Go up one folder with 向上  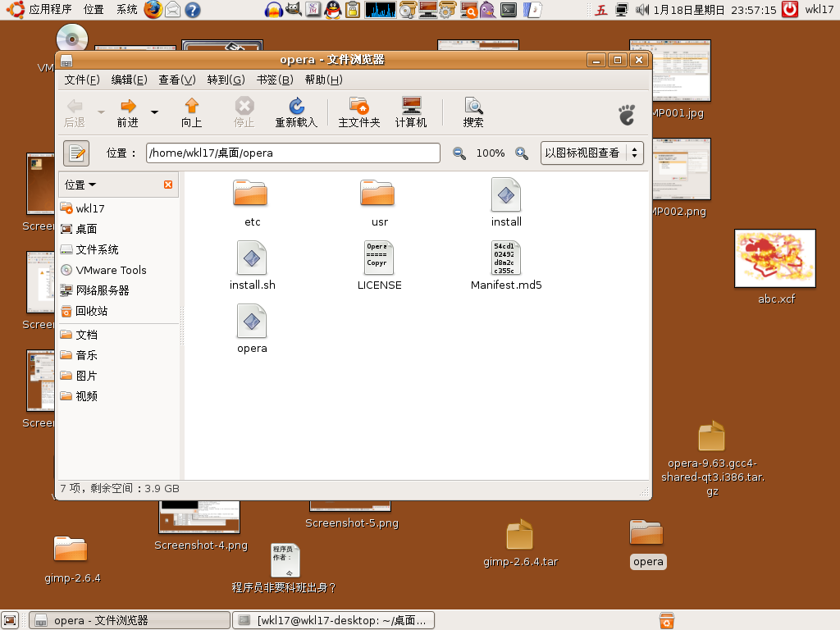tap(191, 113)
